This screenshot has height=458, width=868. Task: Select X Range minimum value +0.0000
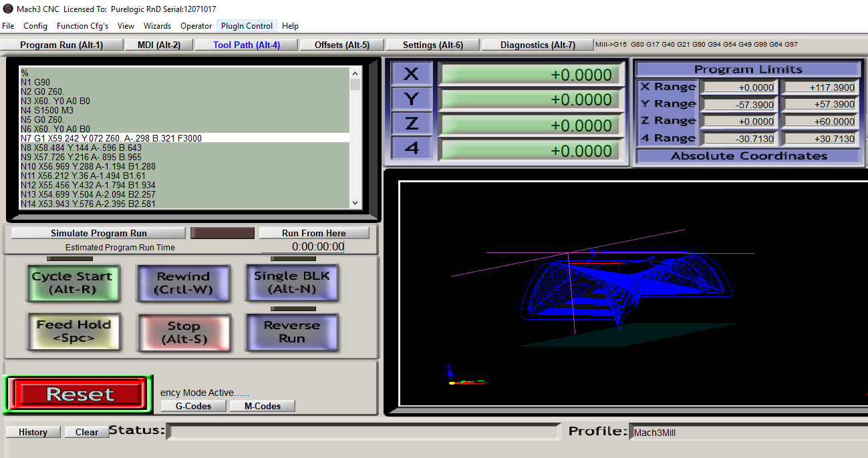738,87
